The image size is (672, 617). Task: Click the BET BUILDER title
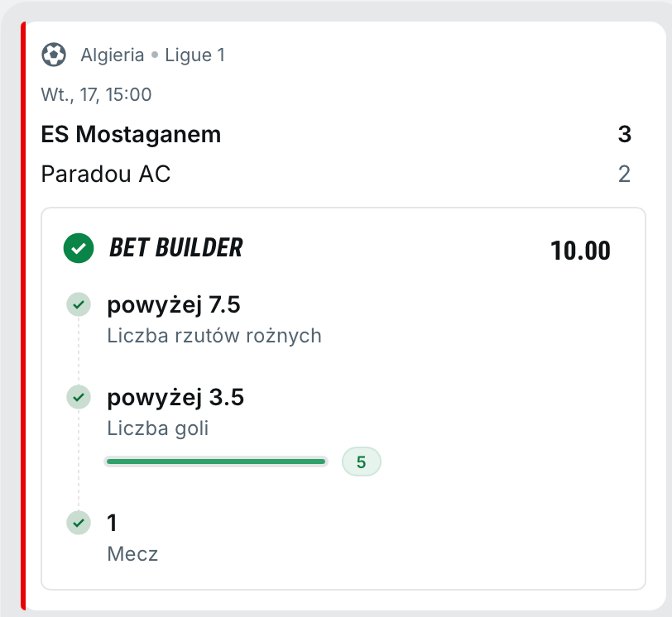176,247
